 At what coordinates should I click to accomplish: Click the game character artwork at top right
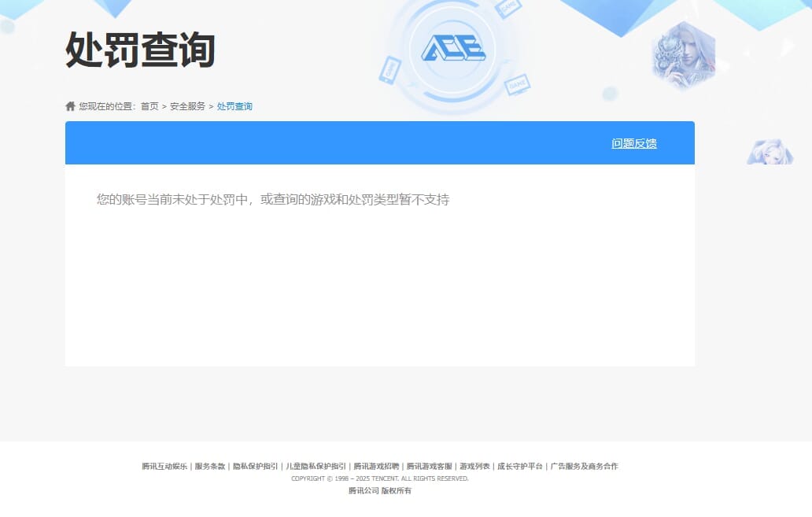pos(683,54)
